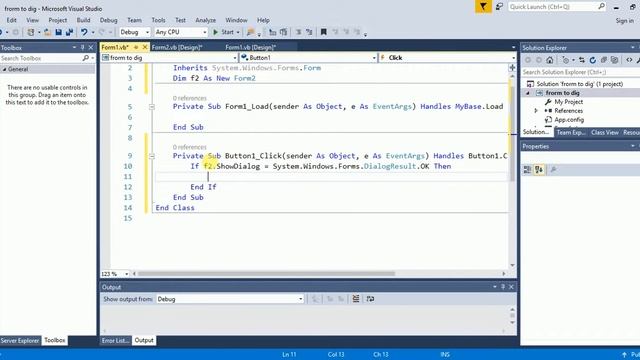
Task: Toggle the pin on Form1.vb tab
Action: click(136, 47)
